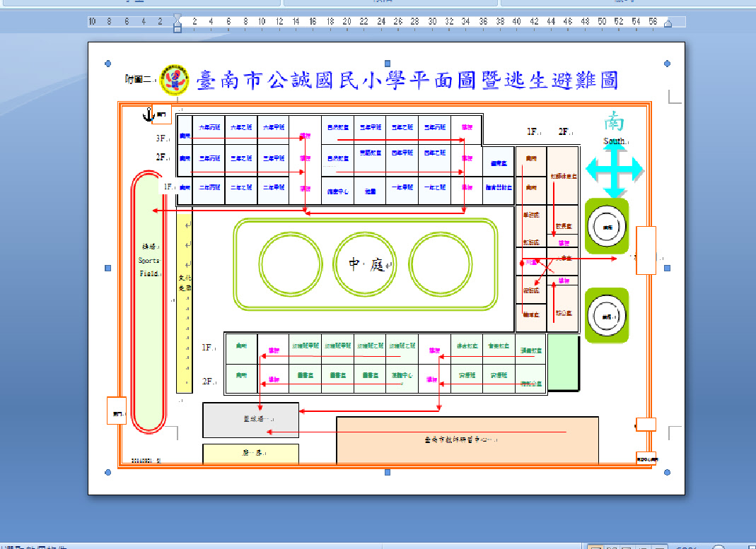The height and width of the screenshot is (549, 756).
Task: Click the anchor icon near the top gate
Action: point(149,114)
